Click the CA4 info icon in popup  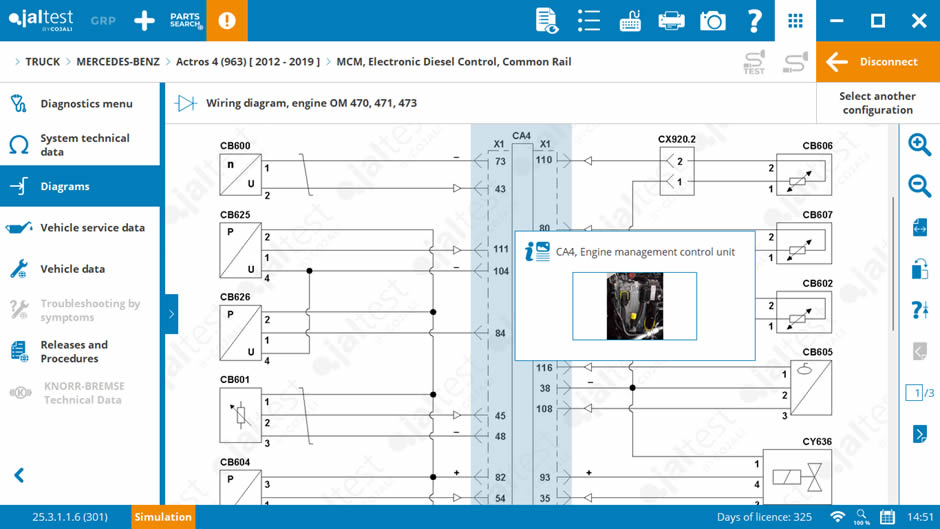click(537, 251)
